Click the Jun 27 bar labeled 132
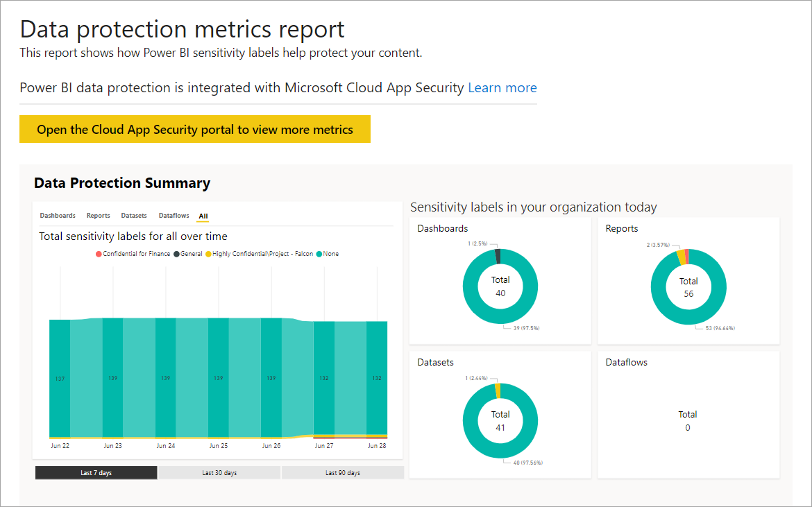The width and height of the screenshot is (812, 507). (324, 378)
